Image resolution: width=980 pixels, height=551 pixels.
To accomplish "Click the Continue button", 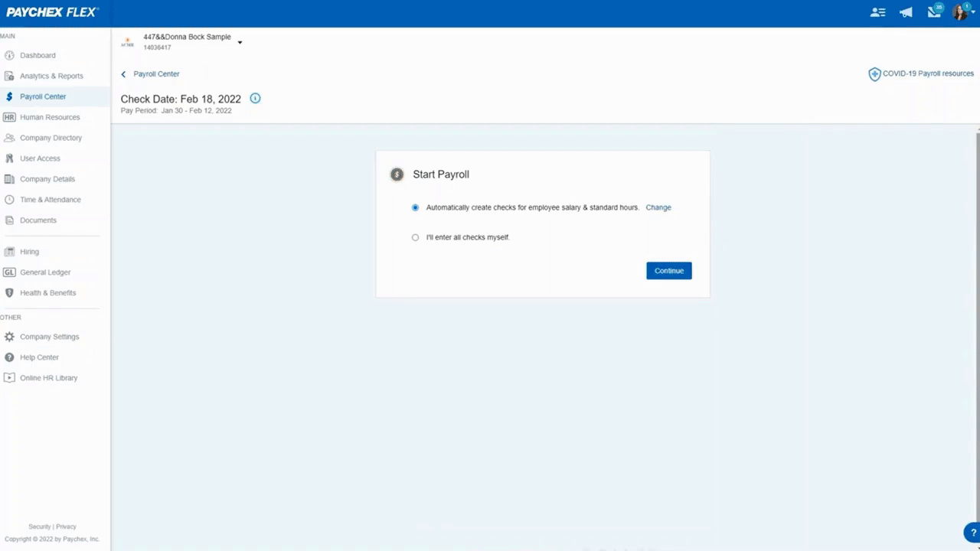I will (x=669, y=271).
